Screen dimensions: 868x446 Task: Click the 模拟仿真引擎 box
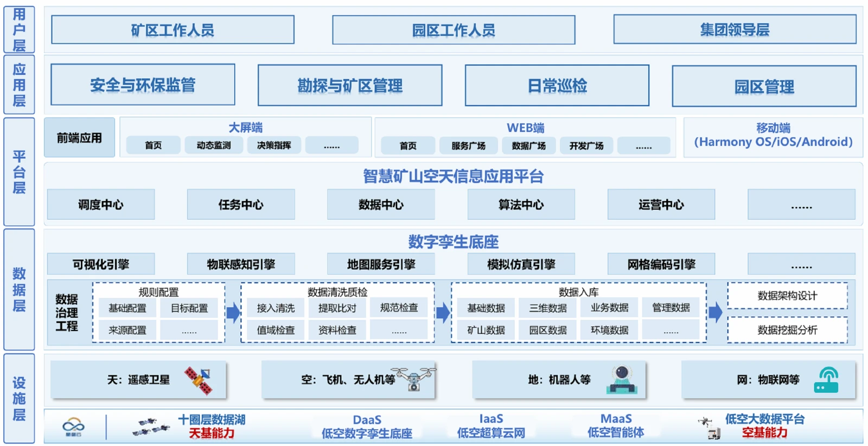pos(521,264)
